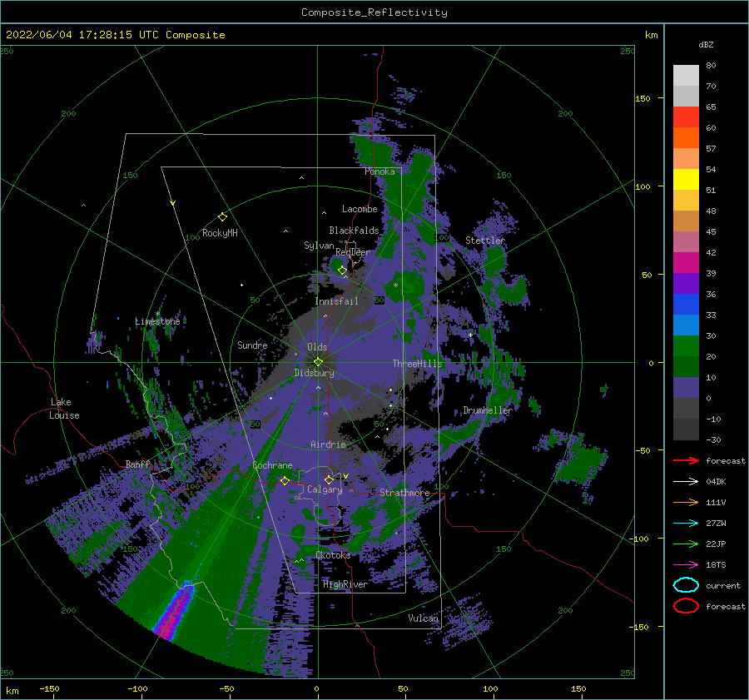
Task: Click the Airdrie city label
Action: pos(328,444)
